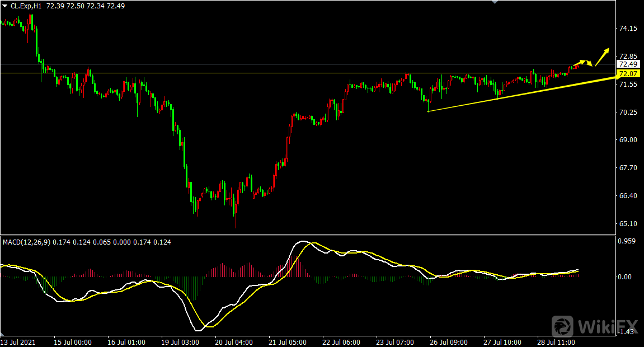This screenshot has width=644, height=347.
Task: Click the CL.Exp,H1 symbol title text
Action: pos(29,5)
